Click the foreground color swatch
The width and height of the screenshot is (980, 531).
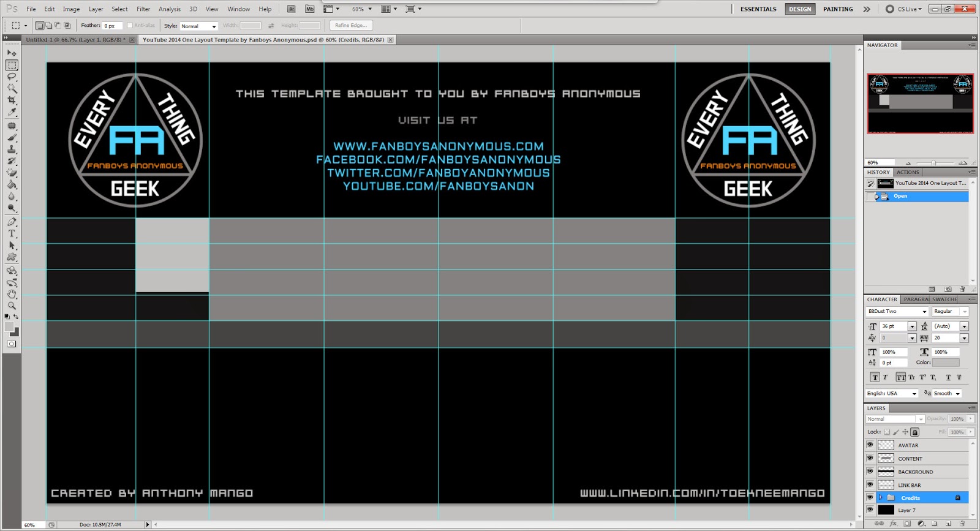pos(9,327)
